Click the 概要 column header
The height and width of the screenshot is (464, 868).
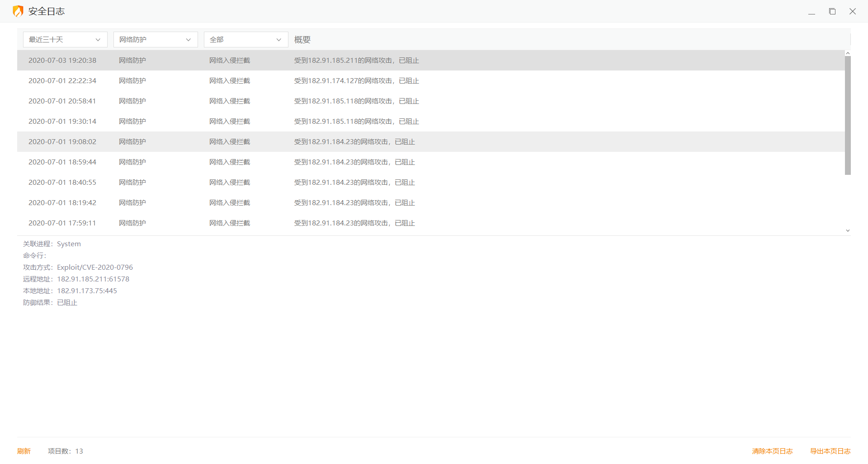tap(302, 40)
